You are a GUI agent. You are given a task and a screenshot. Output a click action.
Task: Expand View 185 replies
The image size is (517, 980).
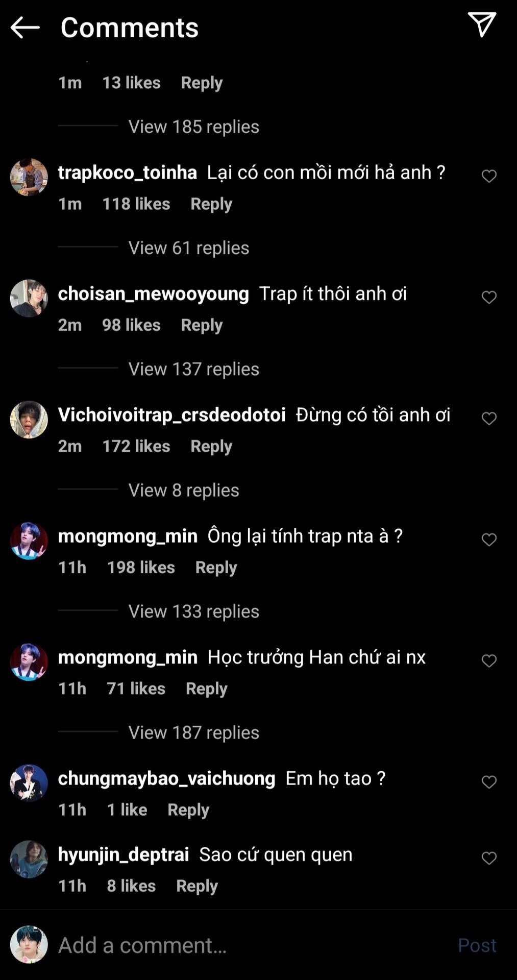tap(193, 127)
